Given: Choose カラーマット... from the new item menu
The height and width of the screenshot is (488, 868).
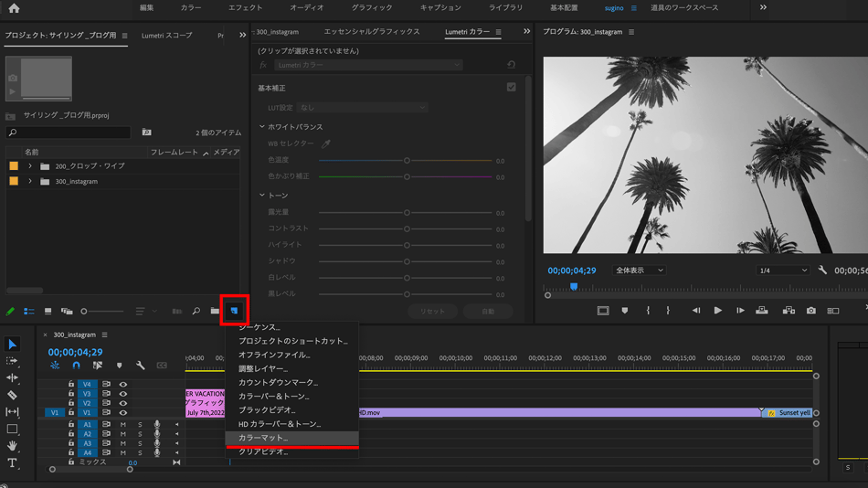Looking at the screenshot, I should (x=263, y=438).
